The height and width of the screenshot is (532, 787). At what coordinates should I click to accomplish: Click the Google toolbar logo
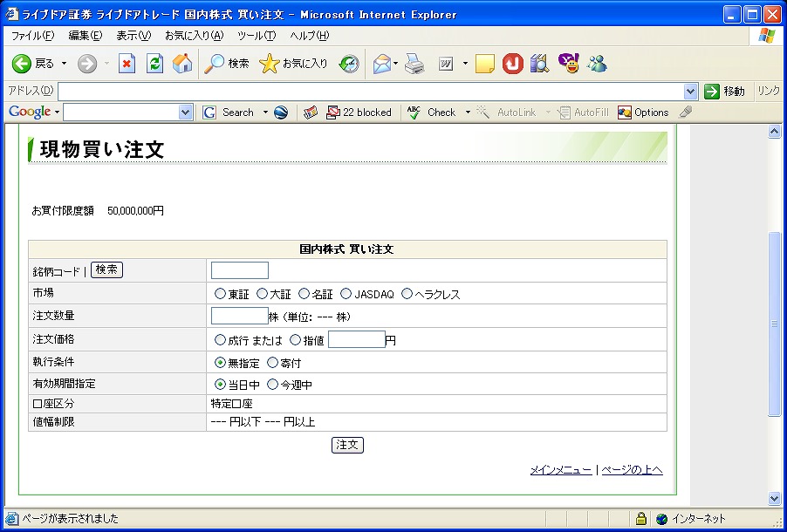click(x=30, y=112)
